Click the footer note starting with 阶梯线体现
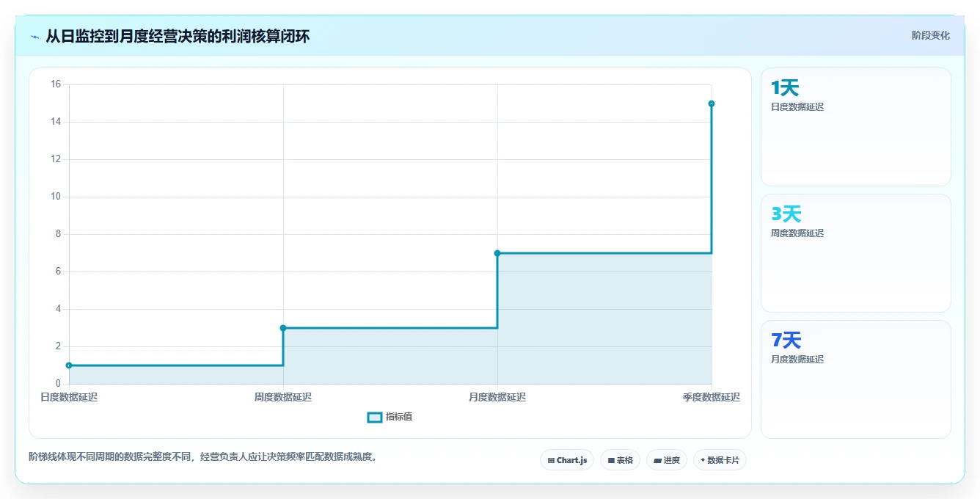 [202, 456]
